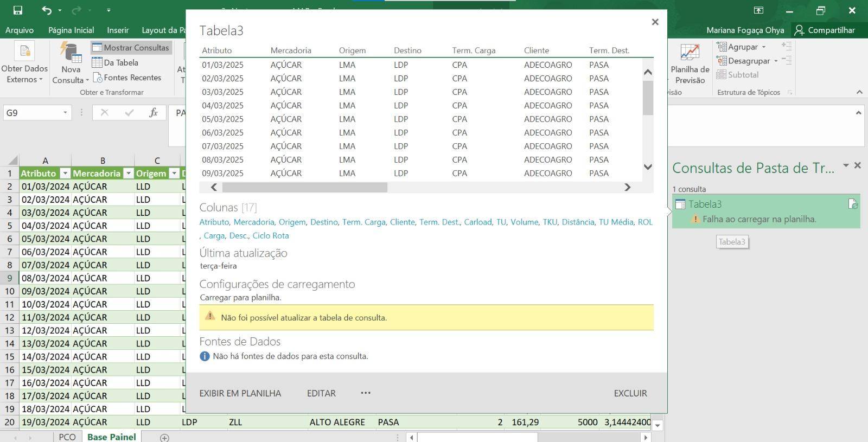The image size is (868, 442).
Task: Open the Consultas pane options dropdown
Action: [846, 165]
